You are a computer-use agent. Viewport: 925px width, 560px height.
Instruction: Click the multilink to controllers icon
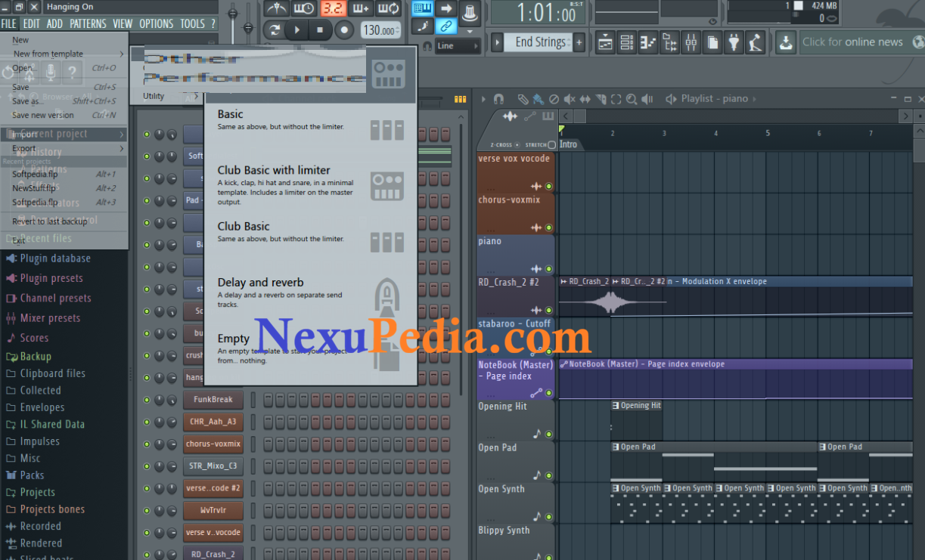pos(446,26)
